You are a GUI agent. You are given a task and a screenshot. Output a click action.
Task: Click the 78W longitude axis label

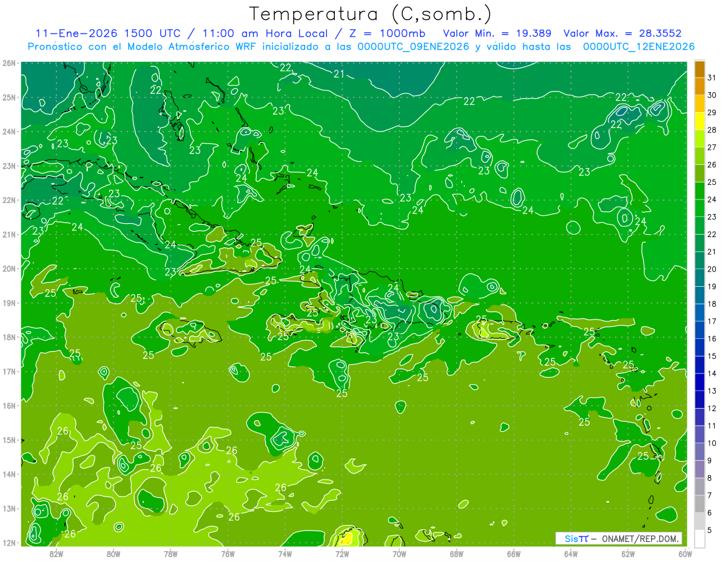pos(170,554)
